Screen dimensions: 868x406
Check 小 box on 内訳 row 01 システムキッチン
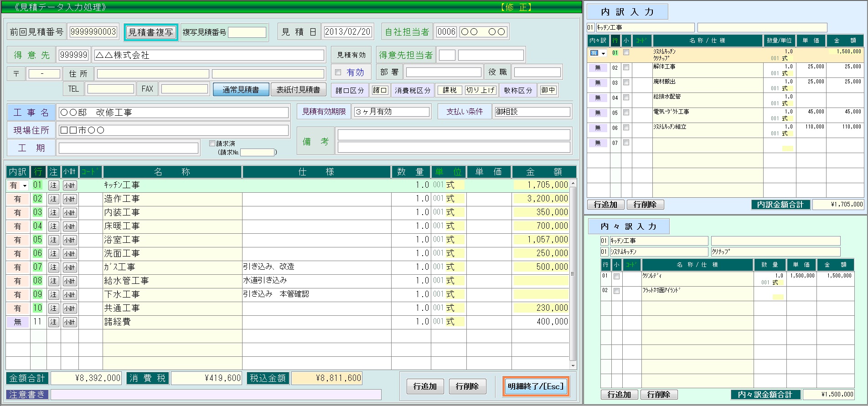[x=626, y=52]
